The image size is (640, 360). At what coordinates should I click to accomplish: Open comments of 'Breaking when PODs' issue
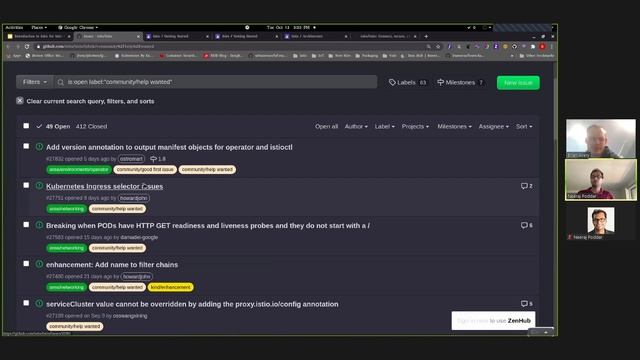coord(527,225)
